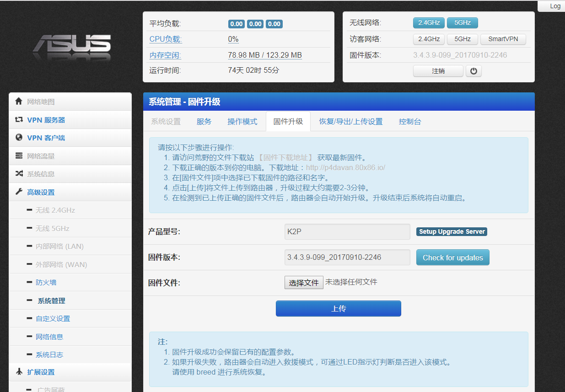The height and width of the screenshot is (392, 565).
Task: Click the airplane icon beside 扩展设置
Action: tap(19, 371)
